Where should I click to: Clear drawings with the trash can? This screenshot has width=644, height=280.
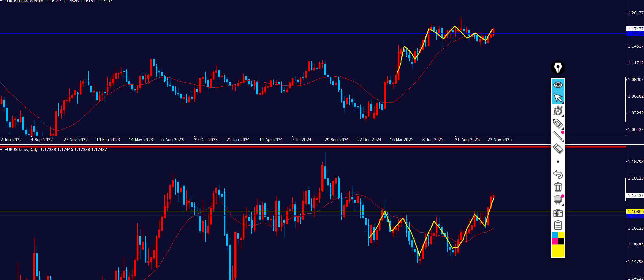pos(558,187)
